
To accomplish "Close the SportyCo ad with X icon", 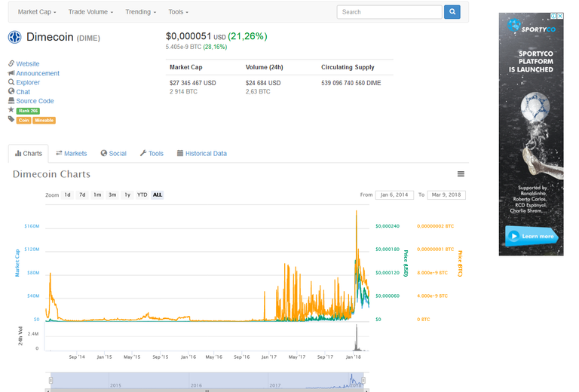I will [x=560, y=16].
